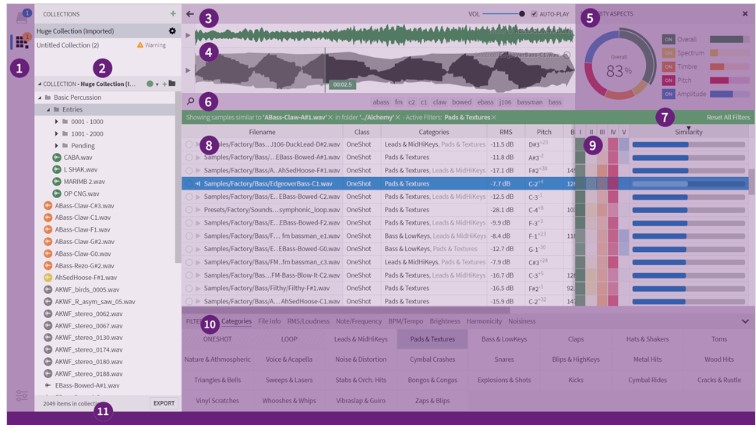Switch to the RMS/Loudness filter tab

pyautogui.click(x=308, y=321)
